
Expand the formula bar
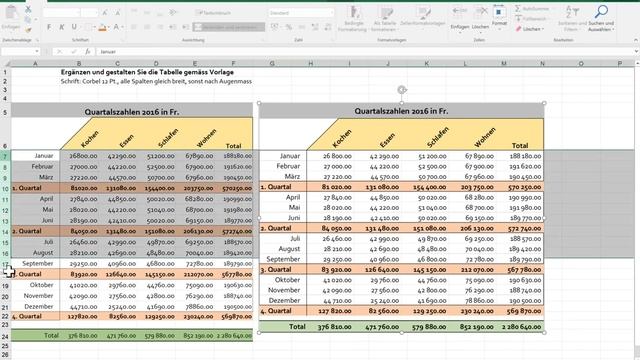636,52
